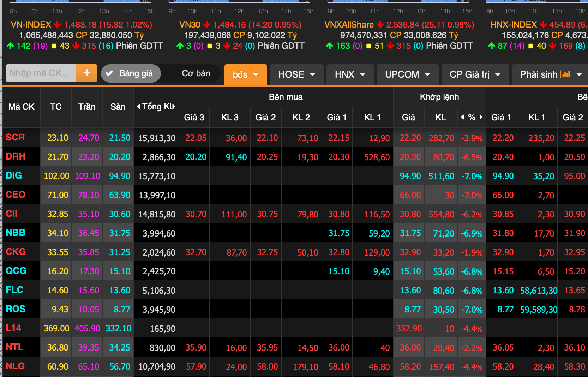Viewport: 588px width, 377px height.
Task: Open the HNX exchange tab
Action: (x=349, y=74)
